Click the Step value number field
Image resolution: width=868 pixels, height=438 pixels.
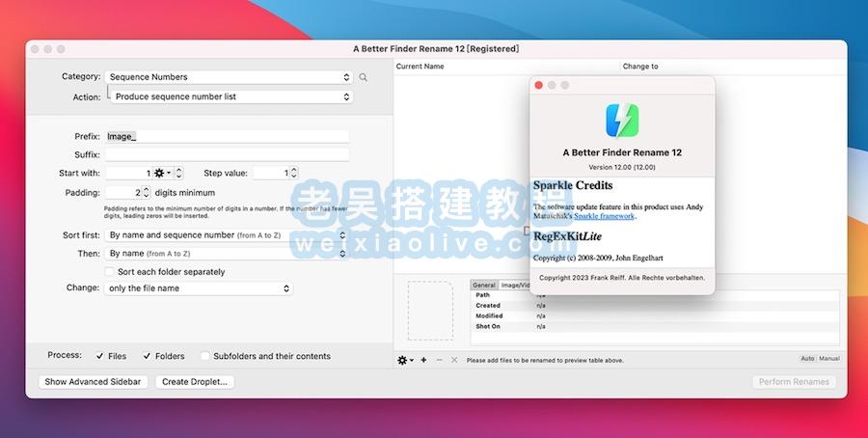(x=271, y=173)
